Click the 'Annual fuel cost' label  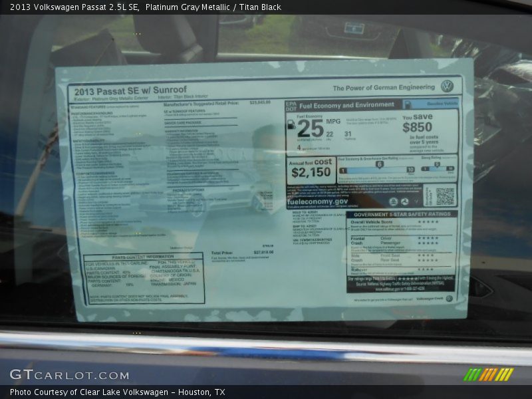tap(310, 162)
